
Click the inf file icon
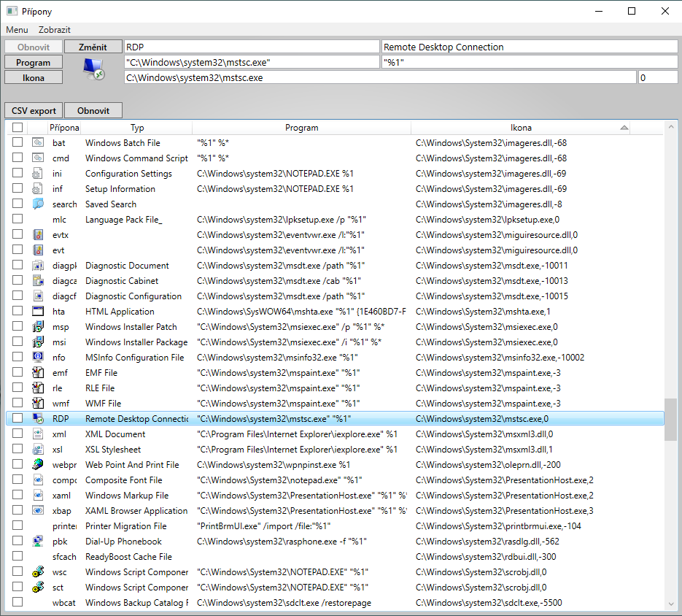click(x=38, y=188)
